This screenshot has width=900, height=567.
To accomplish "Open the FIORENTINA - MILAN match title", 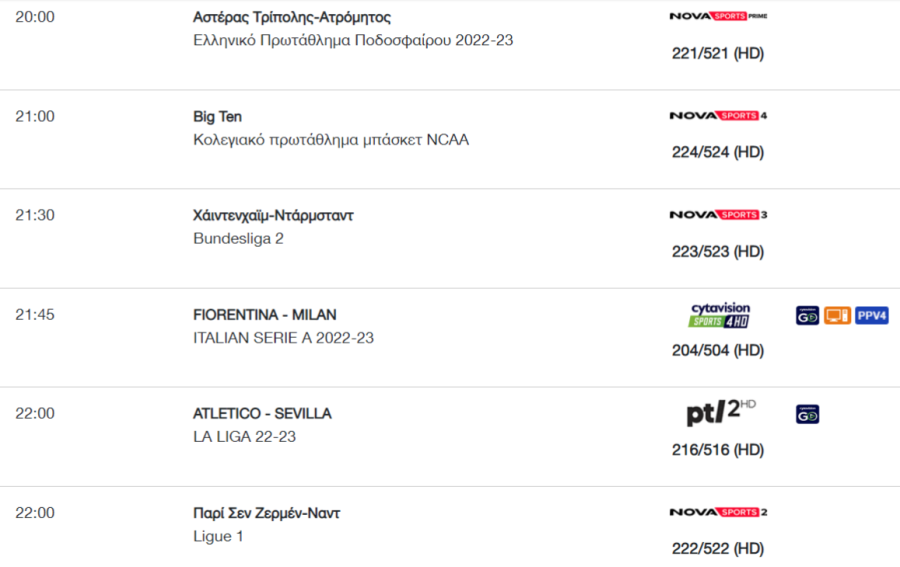I will [x=265, y=314].
